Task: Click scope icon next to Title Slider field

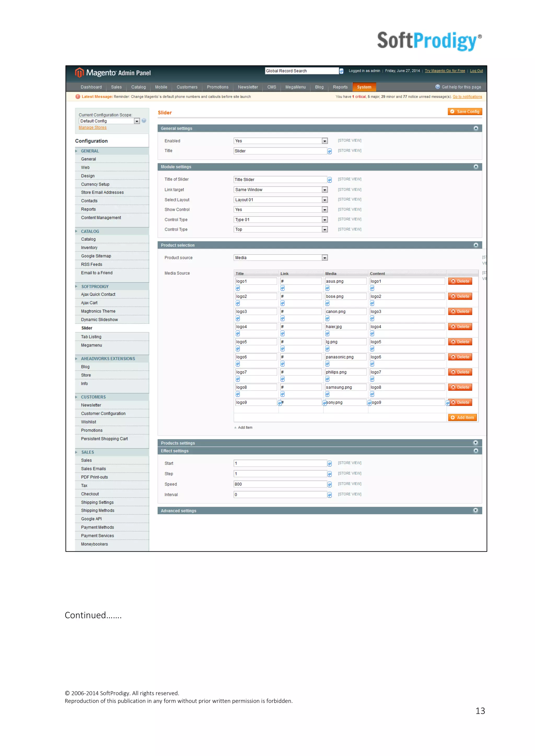Action: point(329,180)
